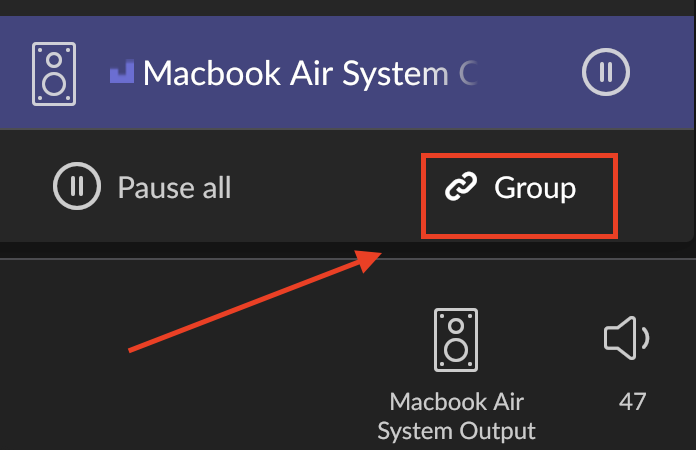Click the Pause all circle icon
Screen dimensions: 696x450
pos(77,186)
